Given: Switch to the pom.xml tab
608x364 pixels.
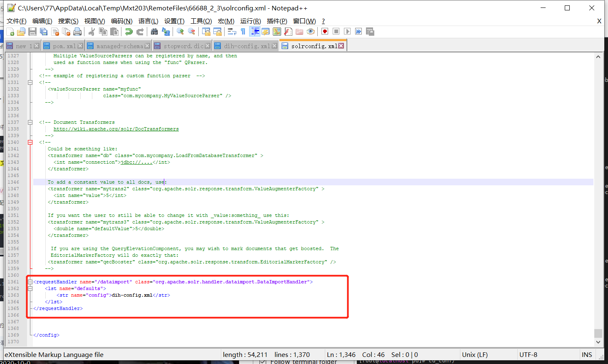Looking at the screenshot, I should [64, 46].
